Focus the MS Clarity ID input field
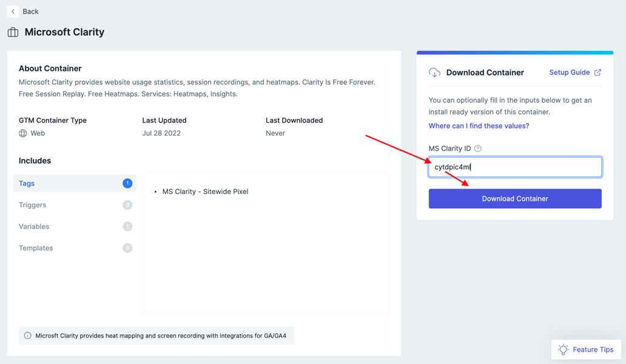Screen dimensions: 626x364 point(515,167)
